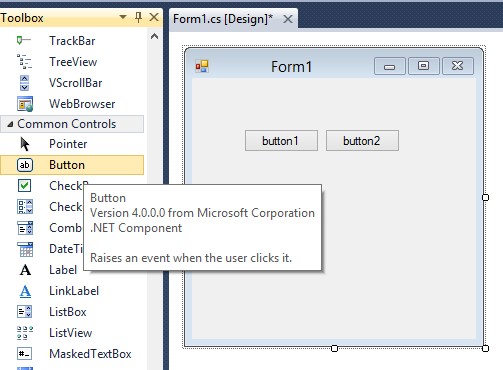Select Label in the Toolbox list
Viewport: 503px width, 370px height.
pyautogui.click(x=63, y=270)
